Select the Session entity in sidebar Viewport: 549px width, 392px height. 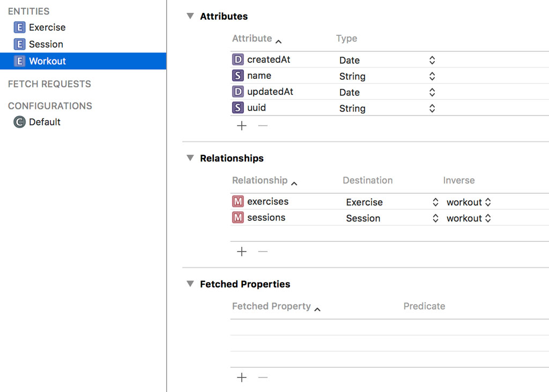[x=46, y=44]
